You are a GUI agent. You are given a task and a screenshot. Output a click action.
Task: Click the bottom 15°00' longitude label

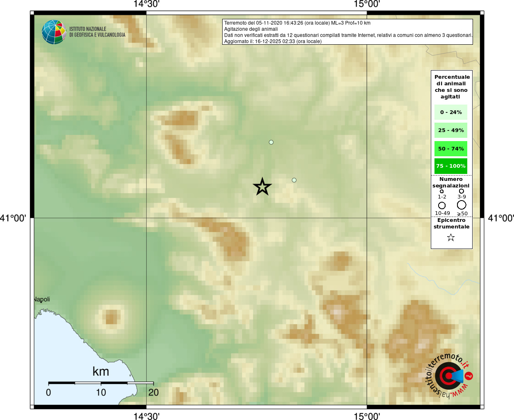coord(367,416)
